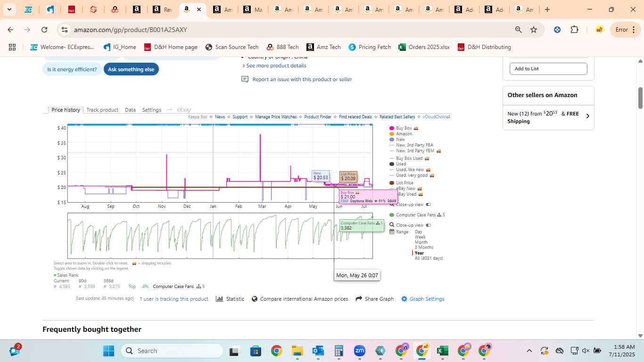Viewport: 644px width, 362px height.
Task: Open the blue extension icon beside Extensions
Action: click(557, 30)
